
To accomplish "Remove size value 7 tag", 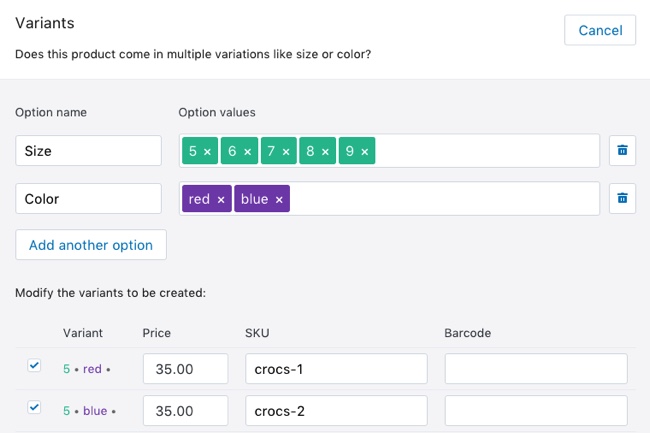I will tap(286, 152).
